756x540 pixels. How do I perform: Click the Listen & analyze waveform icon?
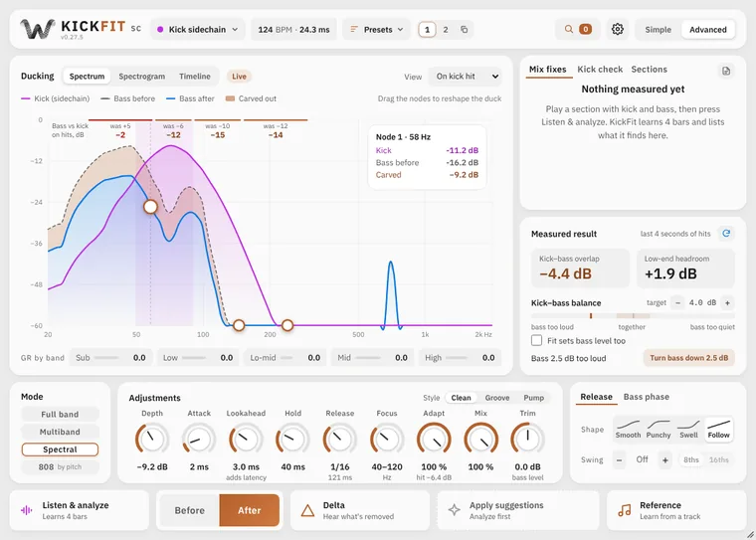(x=27, y=510)
